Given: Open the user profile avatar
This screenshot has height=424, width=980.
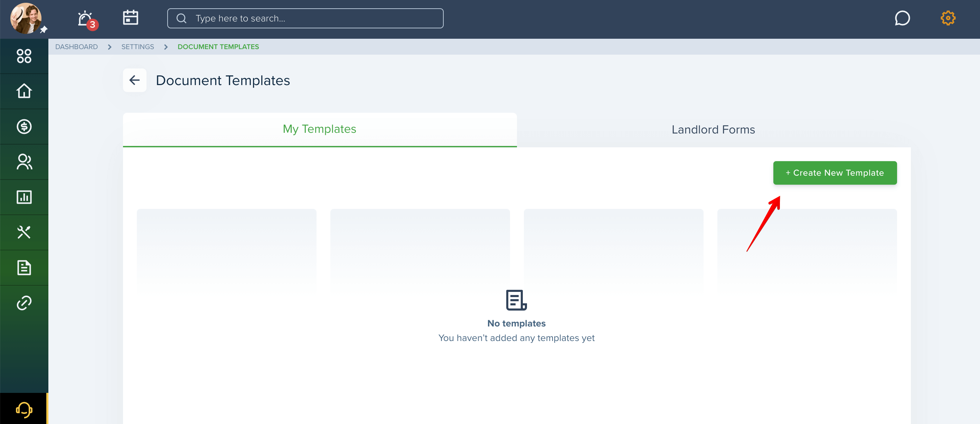Looking at the screenshot, I should (x=26, y=18).
